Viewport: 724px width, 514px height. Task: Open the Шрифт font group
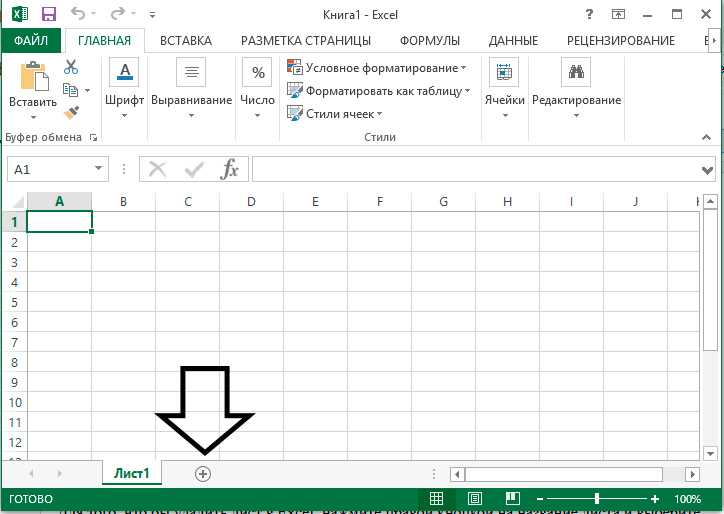click(x=124, y=88)
